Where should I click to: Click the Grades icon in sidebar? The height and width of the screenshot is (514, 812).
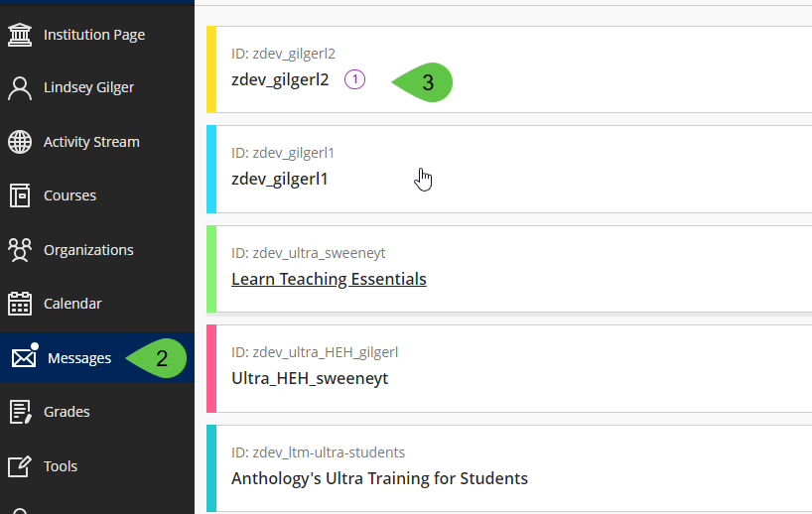[x=20, y=412]
